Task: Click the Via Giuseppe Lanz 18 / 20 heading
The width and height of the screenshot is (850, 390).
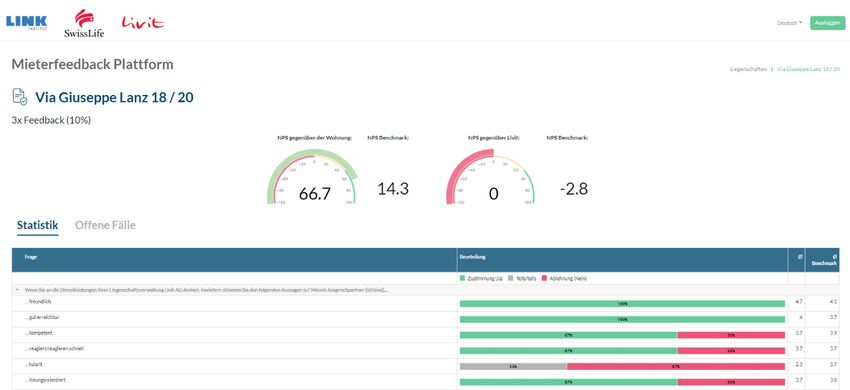Action: coord(114,98)
